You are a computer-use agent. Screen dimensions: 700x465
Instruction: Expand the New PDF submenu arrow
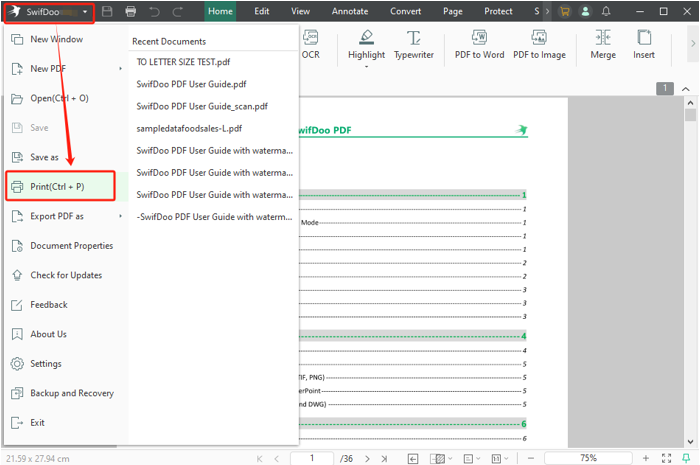pos(120,69)
